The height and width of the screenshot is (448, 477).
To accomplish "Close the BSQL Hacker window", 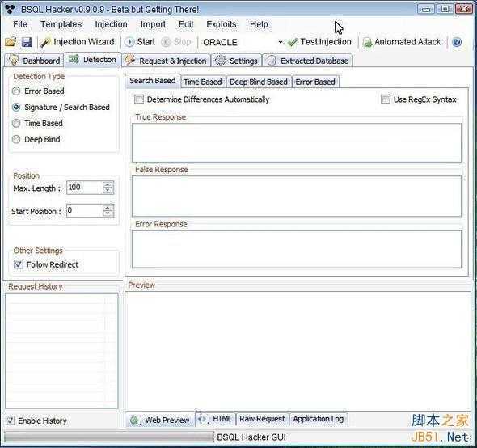I will pos(463,9).
